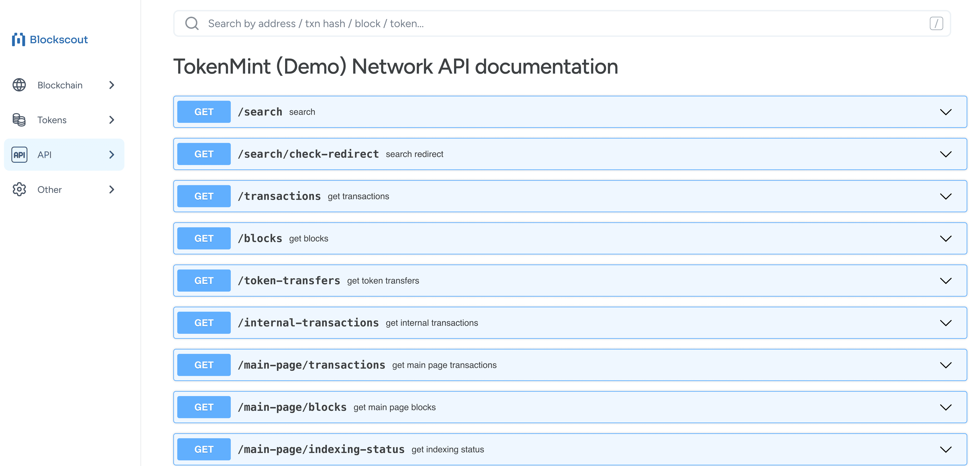Screen dimensions: 980x466
Task: Expand the API submenu chevron
Action: [112, 155]
